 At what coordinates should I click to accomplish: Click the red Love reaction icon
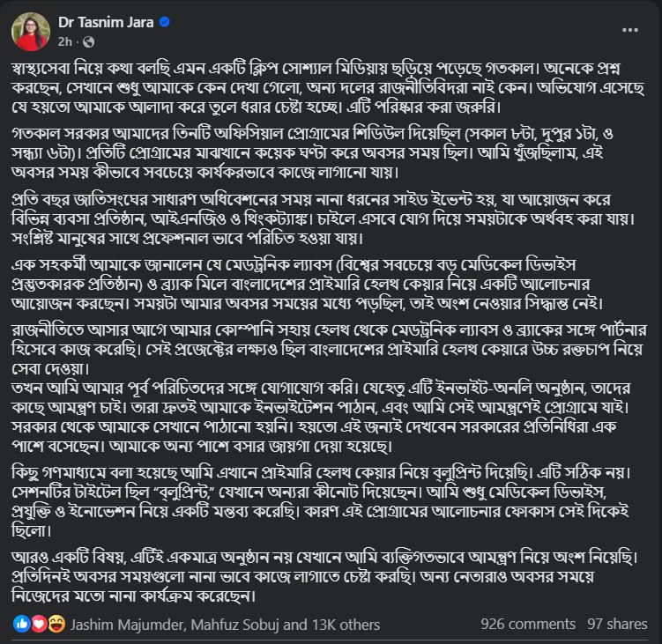[x=38, y=625]
